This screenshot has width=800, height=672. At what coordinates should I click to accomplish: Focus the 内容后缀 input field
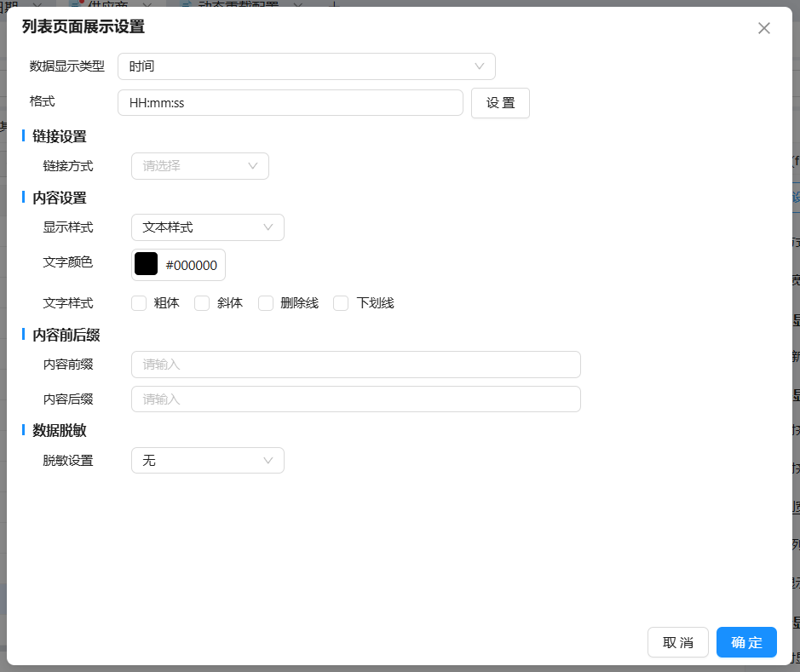point(355,399)
